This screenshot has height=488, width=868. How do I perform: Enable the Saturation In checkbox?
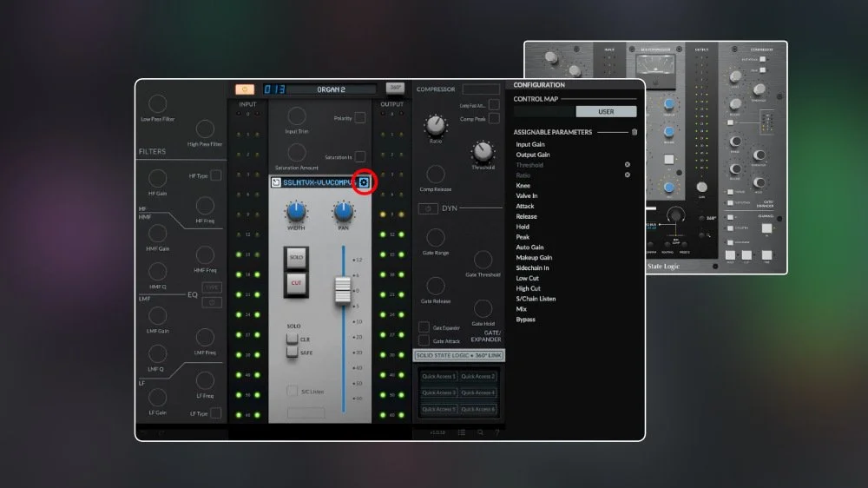pyautogui.click(x=360, y=157)
